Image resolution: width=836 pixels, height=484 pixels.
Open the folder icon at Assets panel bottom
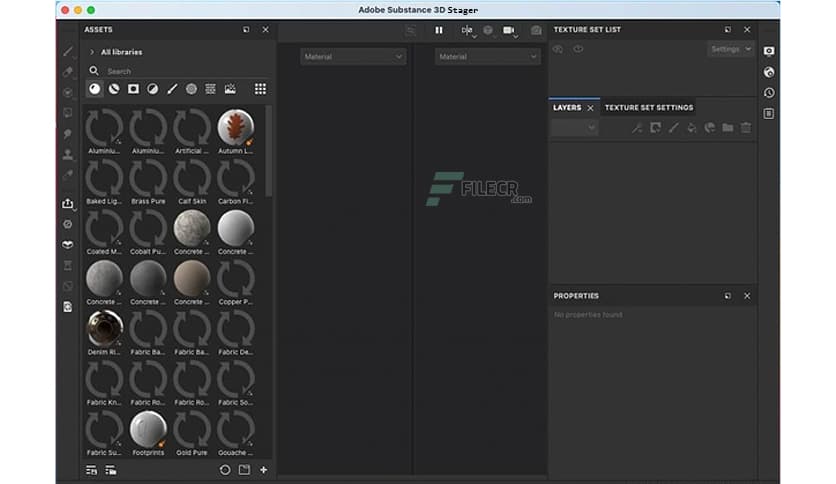[x=244, y=470]
